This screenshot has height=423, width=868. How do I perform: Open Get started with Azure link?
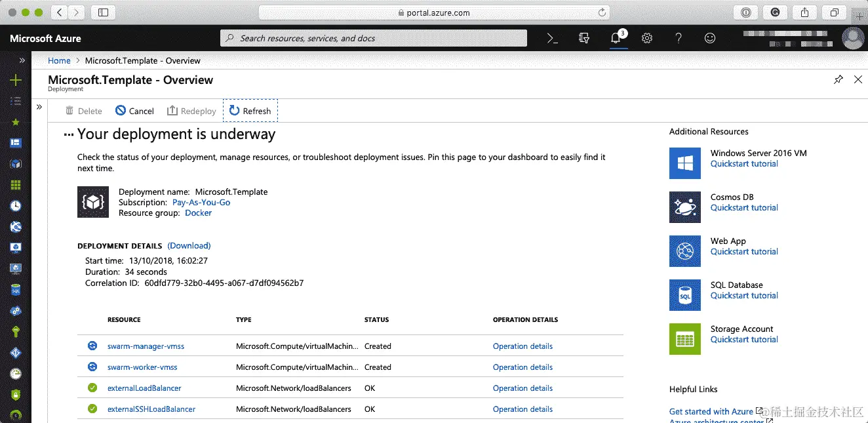[711, 412]
